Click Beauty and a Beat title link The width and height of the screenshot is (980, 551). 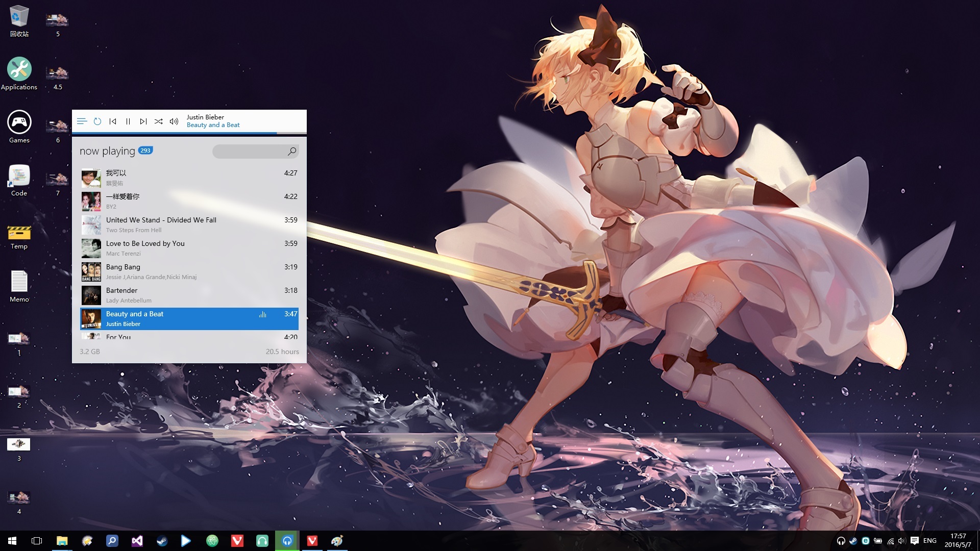[x=213, y=125]
